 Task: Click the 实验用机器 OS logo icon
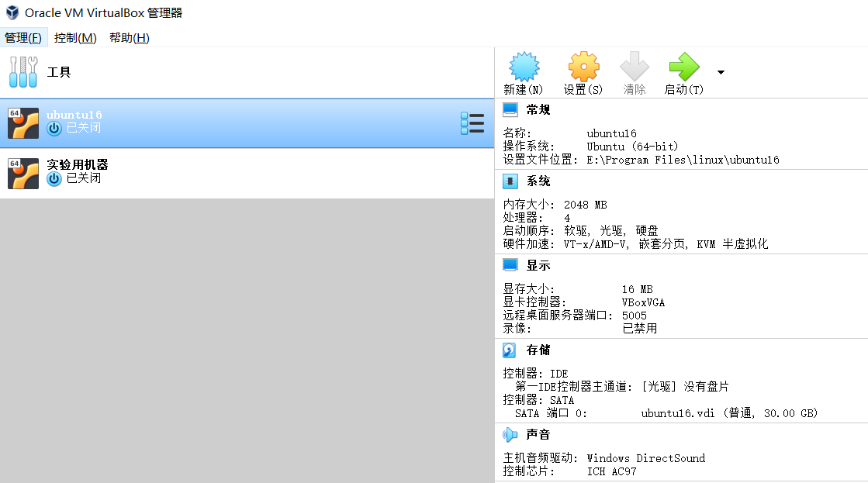point(23,173)
